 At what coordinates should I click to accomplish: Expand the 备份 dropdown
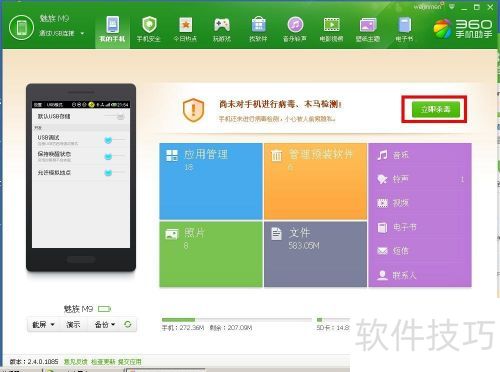[105, 324]
